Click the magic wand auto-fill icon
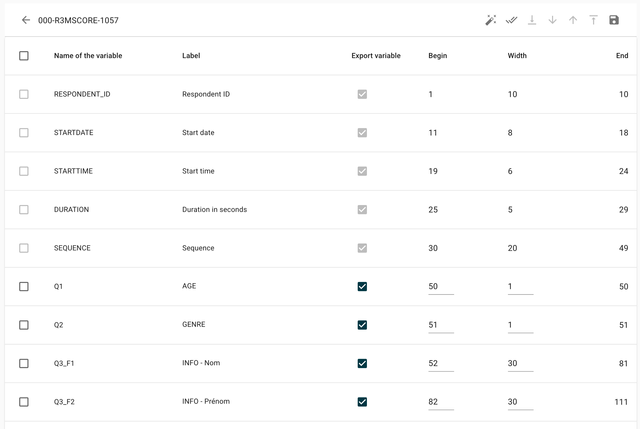 pos(491,20)
